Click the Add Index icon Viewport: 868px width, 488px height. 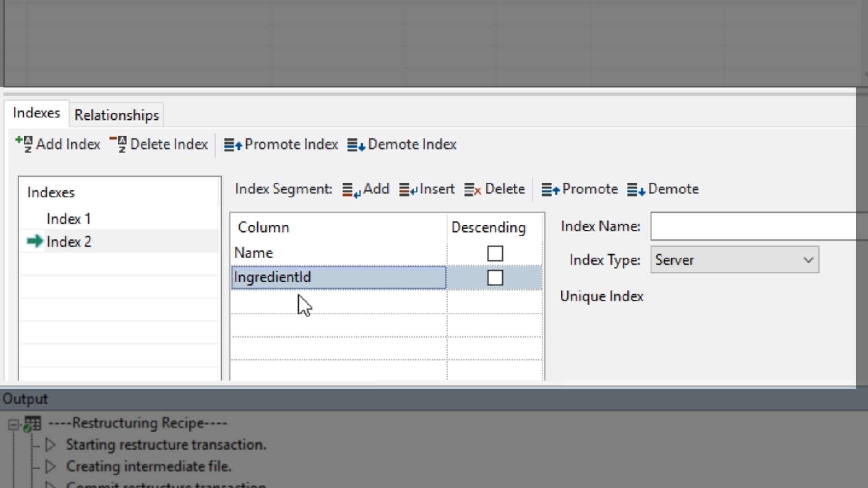point(24,144)
